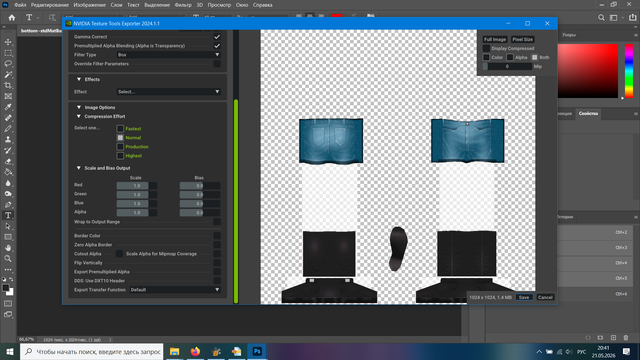Click the hue strip in color panel
Screen dimensions: 640x360
[x=629, y=71]
